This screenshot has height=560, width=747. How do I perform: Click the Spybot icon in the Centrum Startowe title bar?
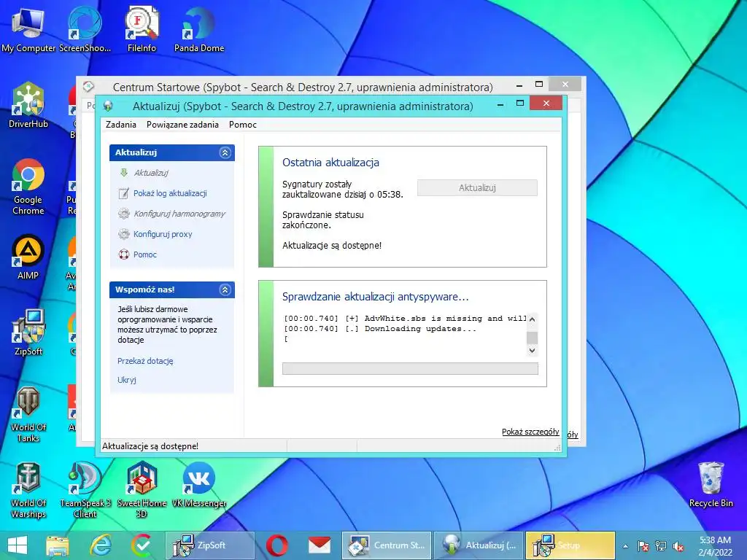[x=88, y=87]
